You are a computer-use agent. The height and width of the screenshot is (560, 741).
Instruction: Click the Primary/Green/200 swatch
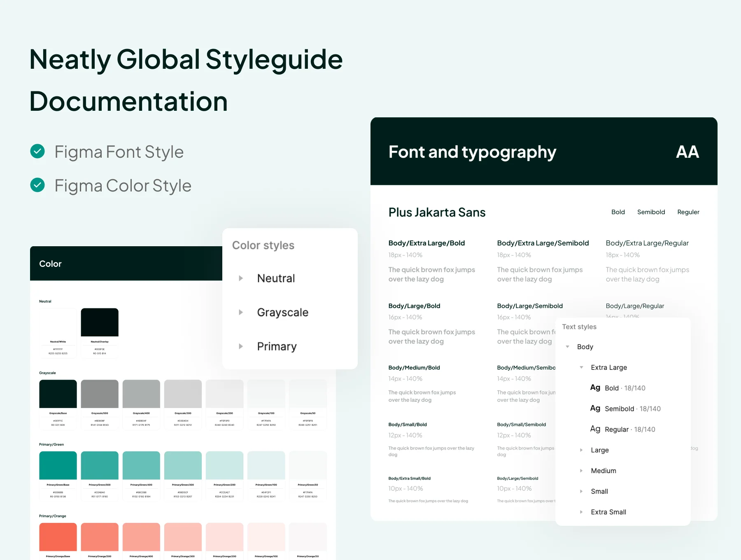pyautogui.click(x=224, y=465)
